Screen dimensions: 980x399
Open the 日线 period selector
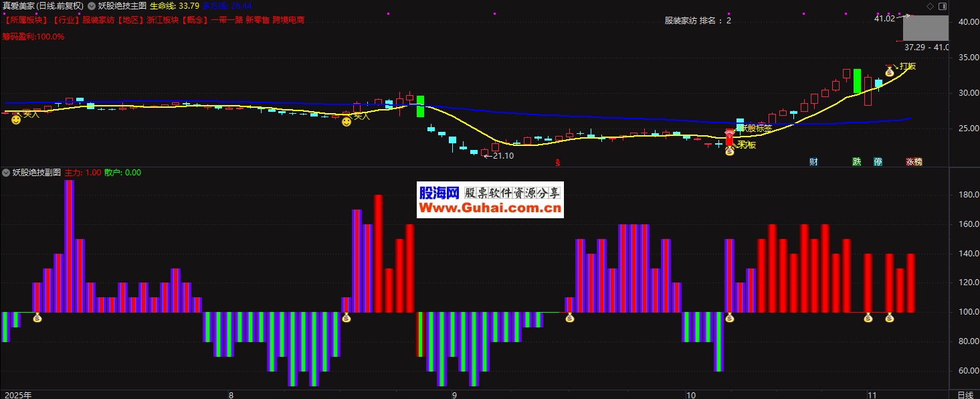pos(965,394)
